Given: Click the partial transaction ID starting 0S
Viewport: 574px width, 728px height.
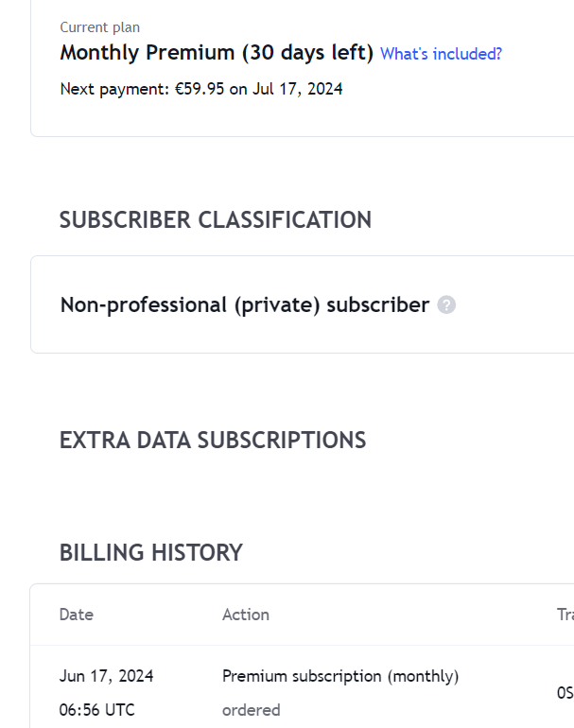Looking at the screenshot, I should point(565,693).
